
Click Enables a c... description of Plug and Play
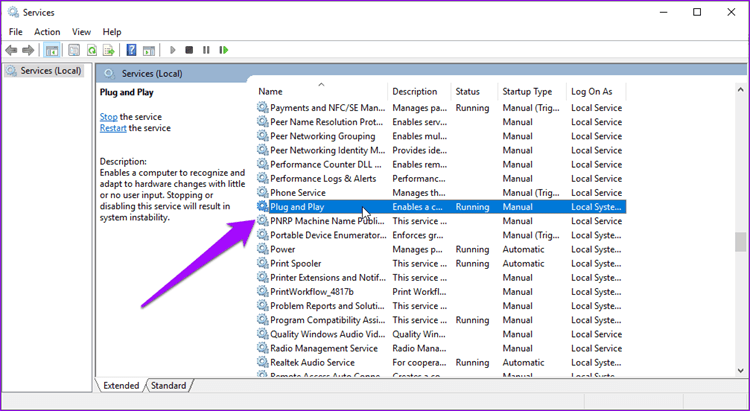click(x=418, y=207)
